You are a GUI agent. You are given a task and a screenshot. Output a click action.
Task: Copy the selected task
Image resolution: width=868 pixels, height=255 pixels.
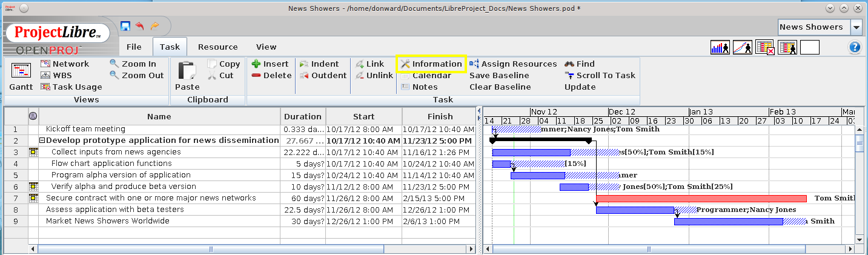224,64
